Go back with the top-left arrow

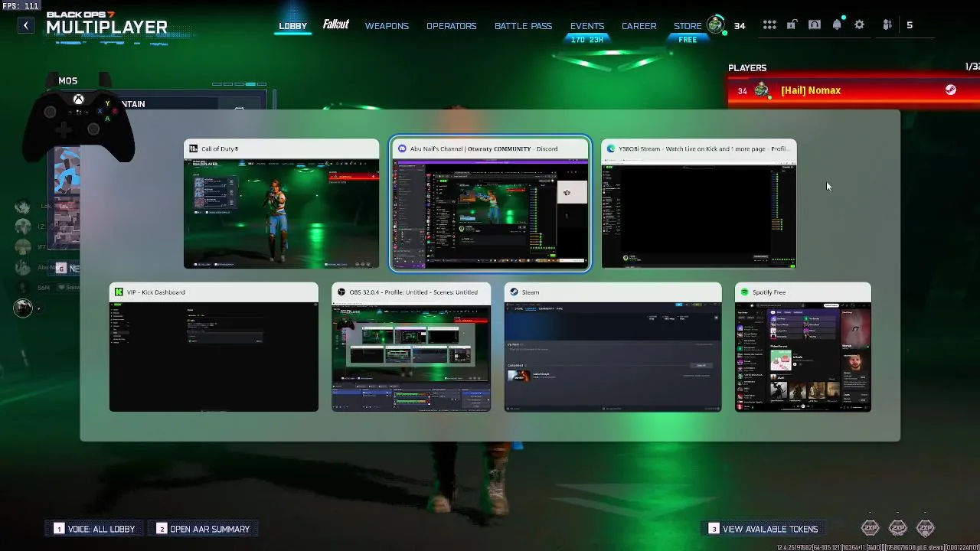[26, 25]
